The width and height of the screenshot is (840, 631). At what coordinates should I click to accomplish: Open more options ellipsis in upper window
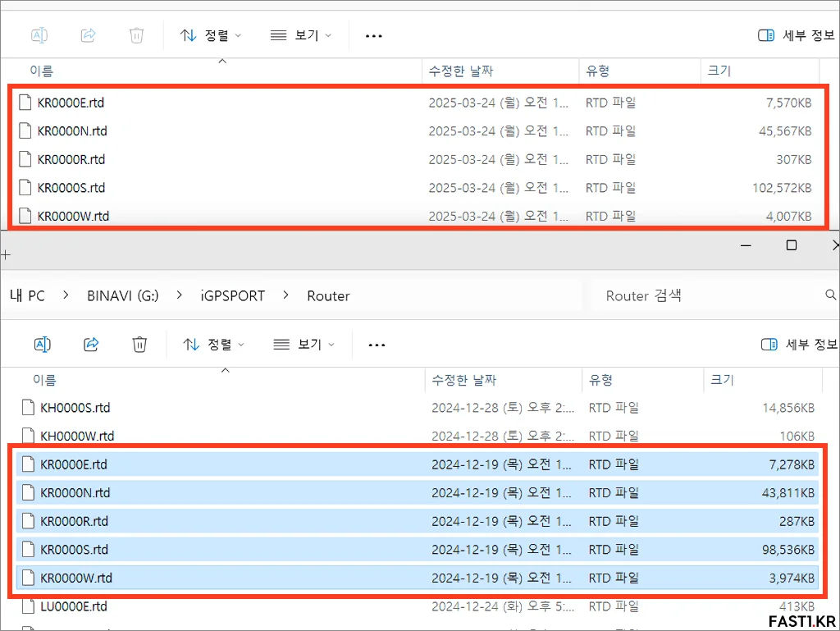pos(373,36)
